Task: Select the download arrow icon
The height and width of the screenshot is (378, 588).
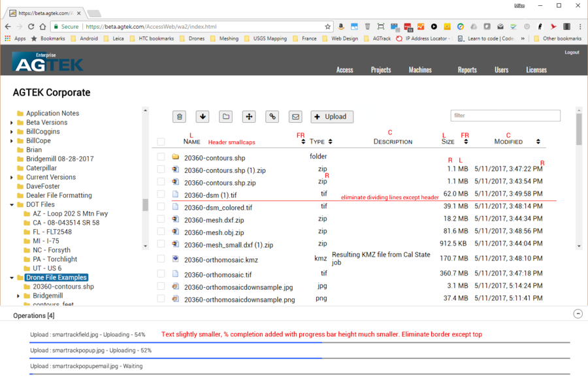Action: pos(203,116)
